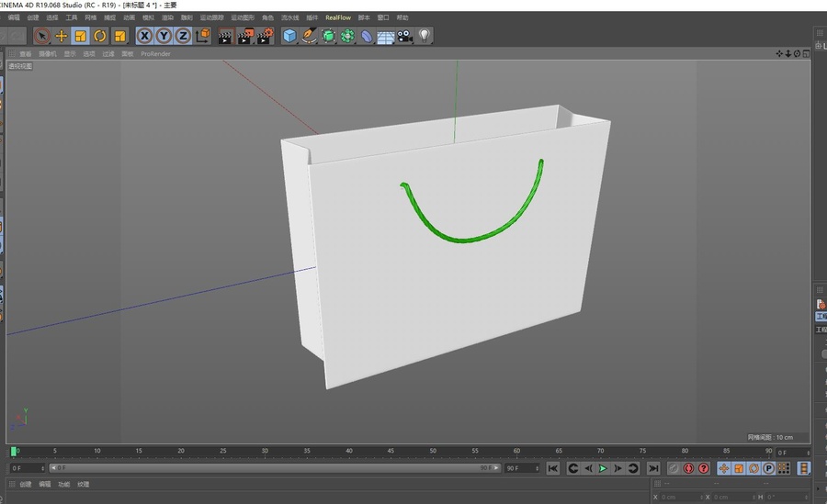Open the 工具 (Tools) menu

click(71, 17)
